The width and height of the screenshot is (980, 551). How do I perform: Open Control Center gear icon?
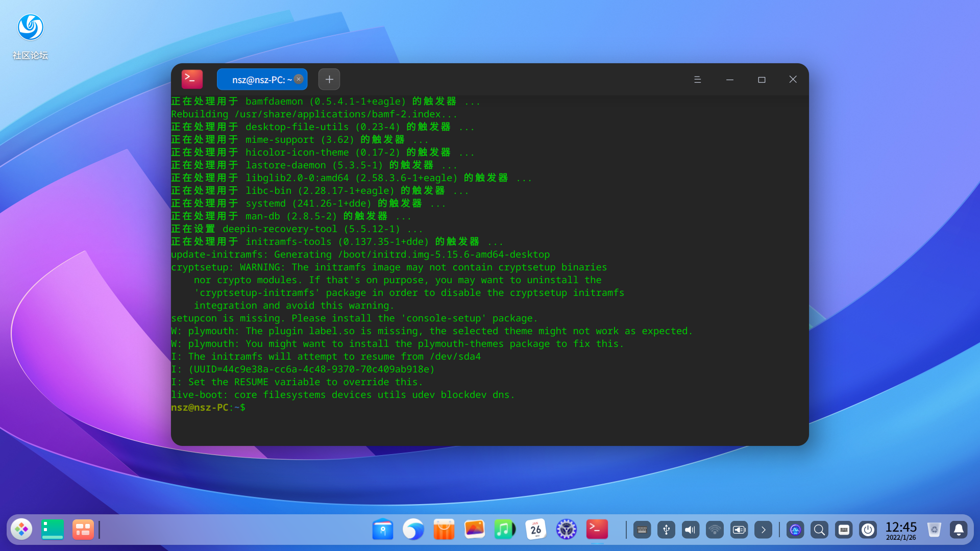pyautogui.click(x=566, y=530)
